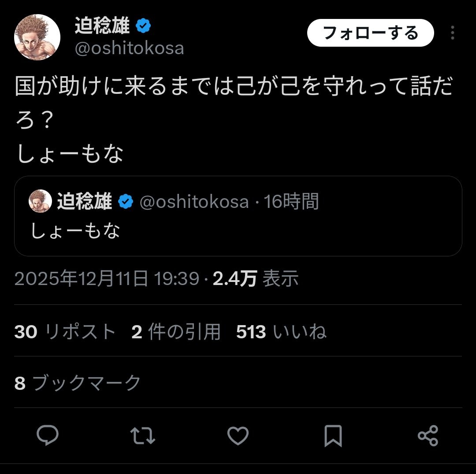View the 513 いいね likes list
Screen dimensions: 476x474
(281, 332)
